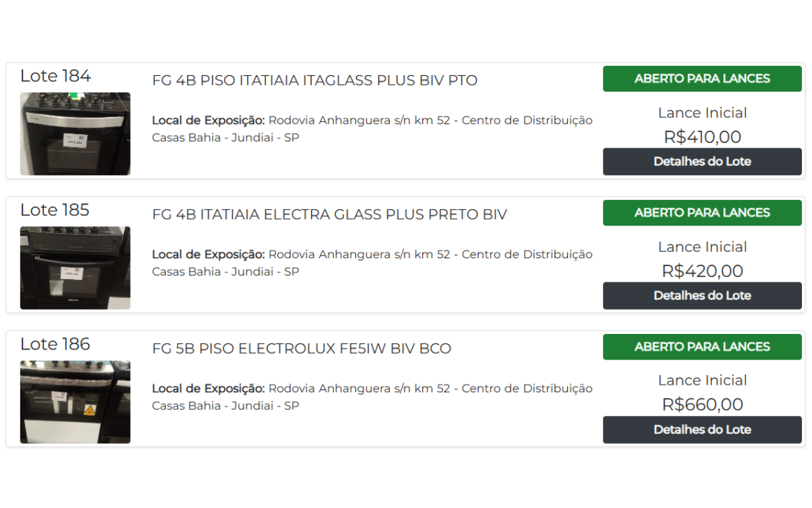Click the R$660,00 initial bid amount
Viewport: 812px width, 508px height.
click(x=702, y=405)
